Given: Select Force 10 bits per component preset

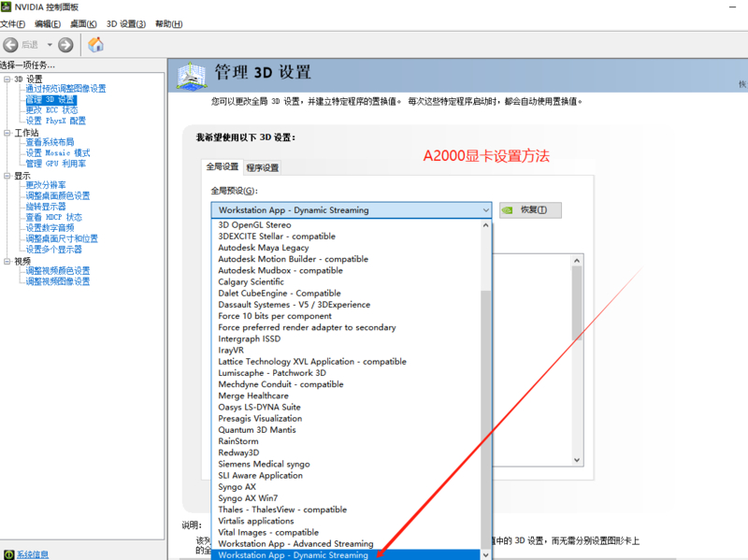Looking at the screenshot, I should (346, 316).
